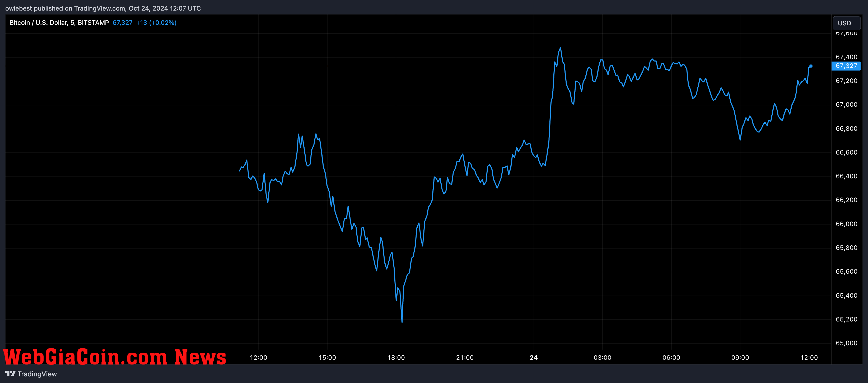Click the 15:00 time axis label
This screenshot has height=383, width=868.
(x=327, y=357)
